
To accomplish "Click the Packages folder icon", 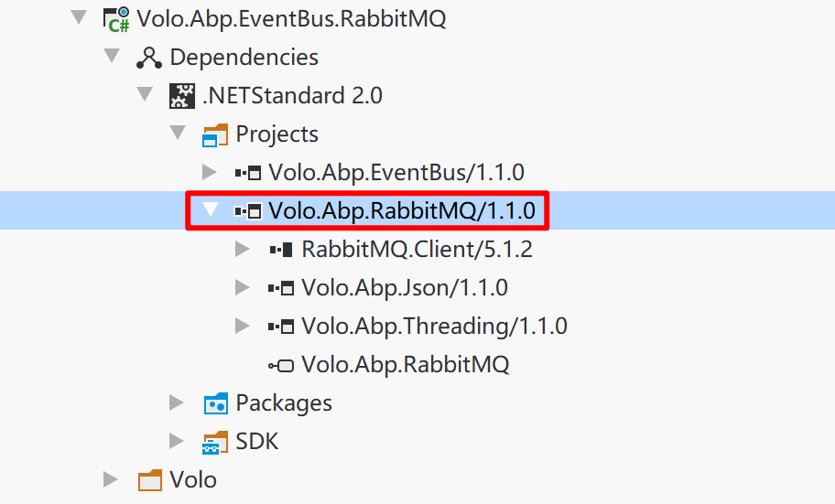I will click(215, 403).
